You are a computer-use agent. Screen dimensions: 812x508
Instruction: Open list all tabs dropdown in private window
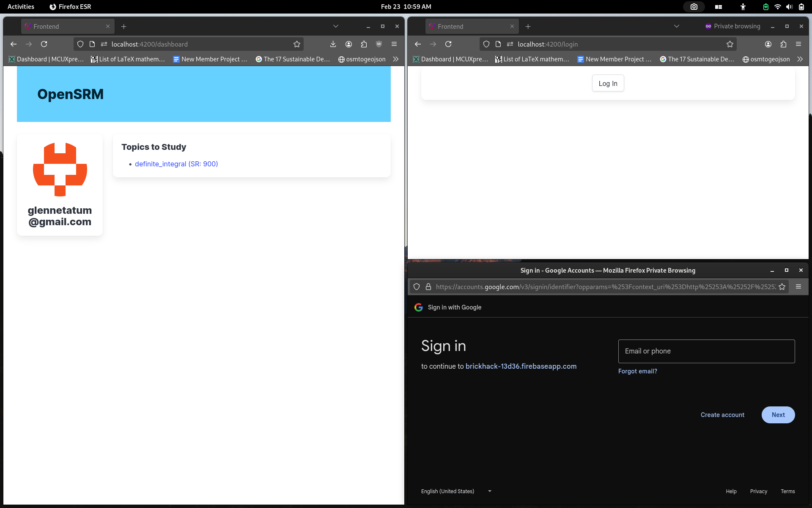coord(677,26)
